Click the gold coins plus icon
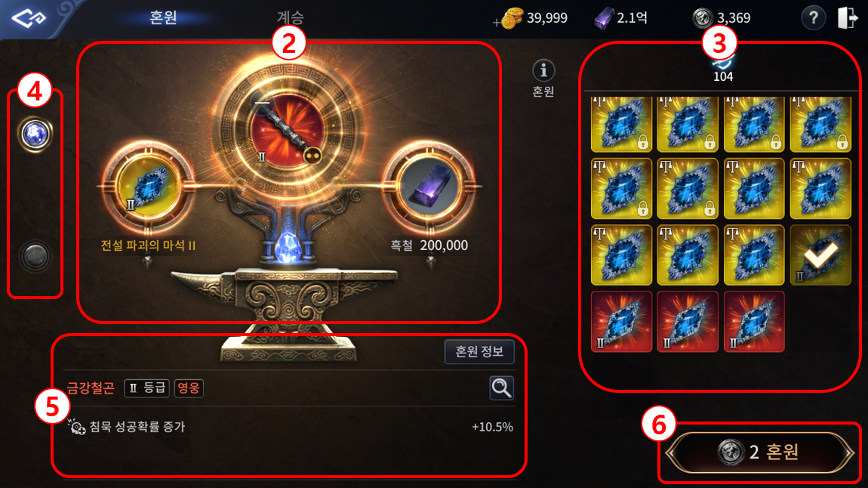This screenshot has width=868, height=488. tap(508, 20)
